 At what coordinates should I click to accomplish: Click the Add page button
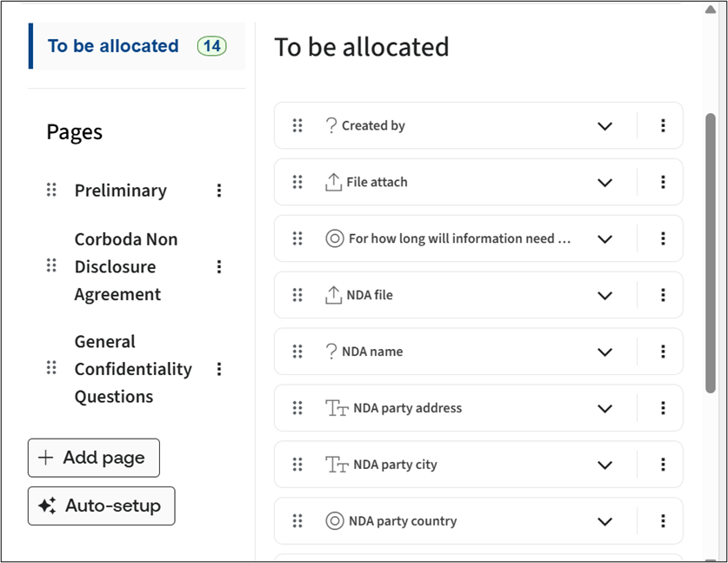[94, 458]
